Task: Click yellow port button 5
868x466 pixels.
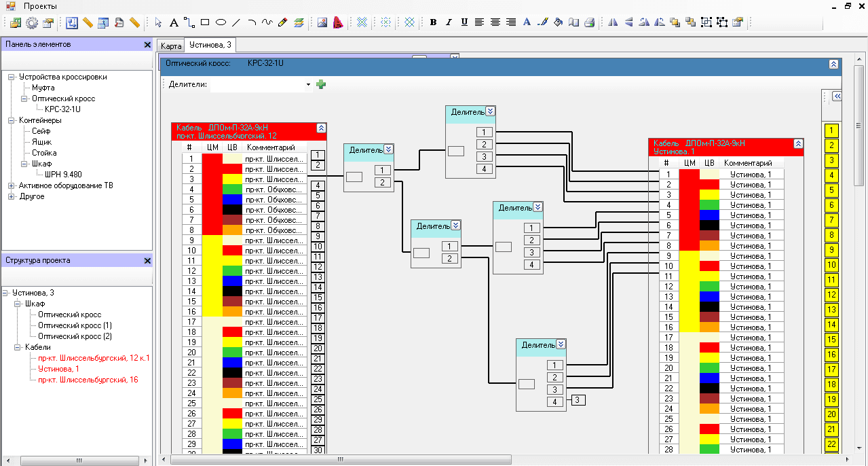Action: click(x=831, y=190)
